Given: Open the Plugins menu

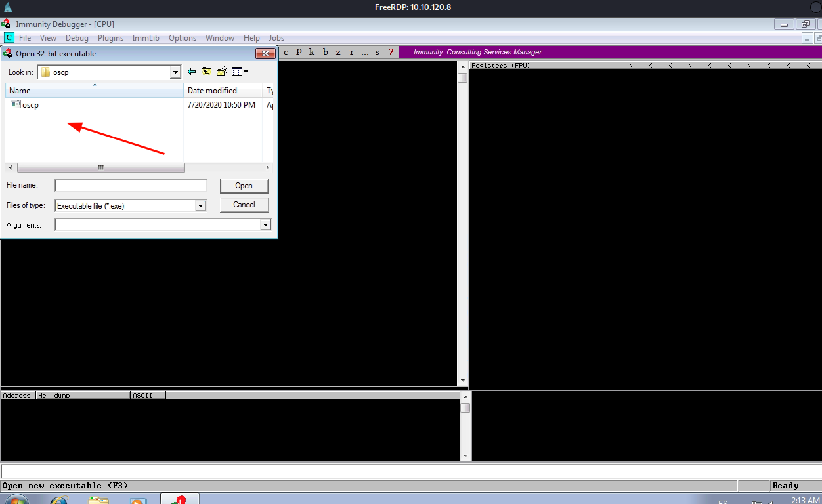Looking at the screenshot, I should click(110, 38).
